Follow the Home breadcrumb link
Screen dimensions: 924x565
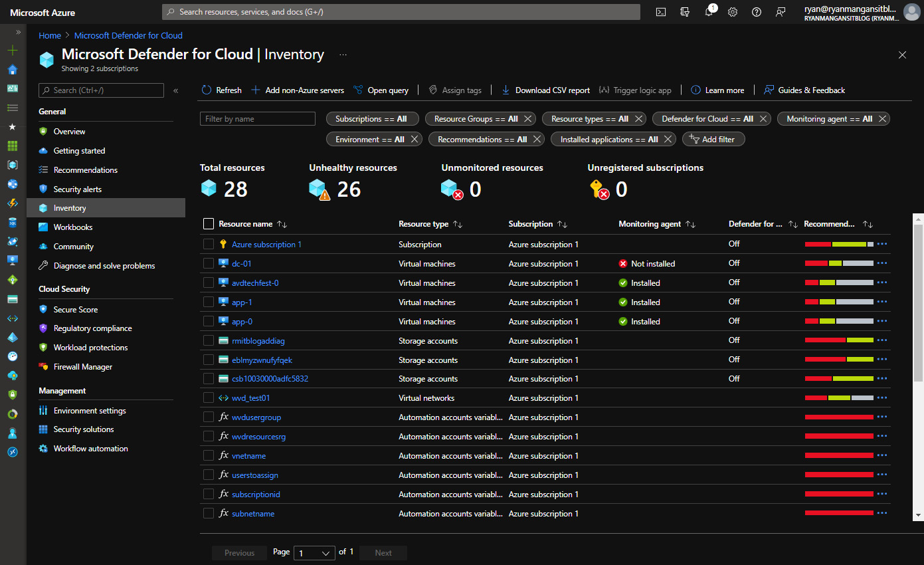click(50, 36)
